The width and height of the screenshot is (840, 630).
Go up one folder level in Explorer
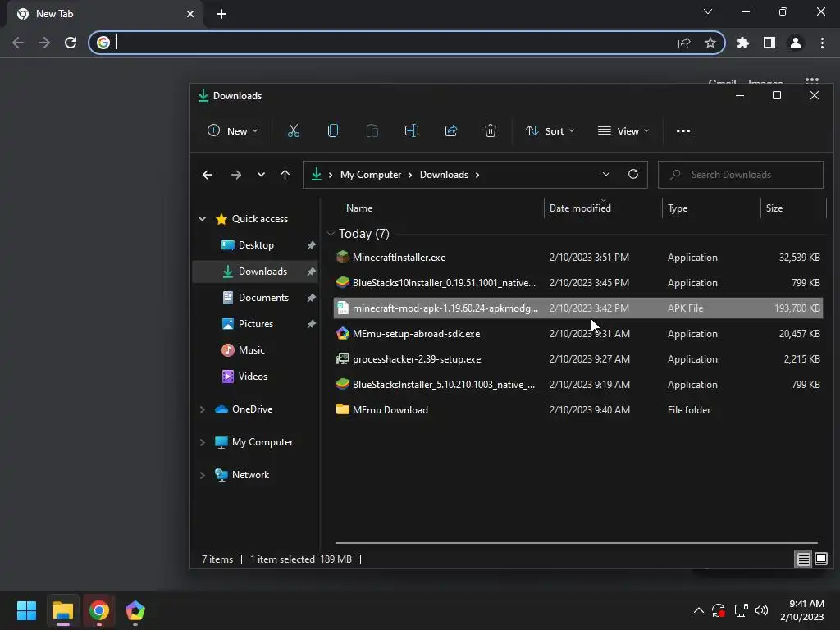[x=285, y=175]
